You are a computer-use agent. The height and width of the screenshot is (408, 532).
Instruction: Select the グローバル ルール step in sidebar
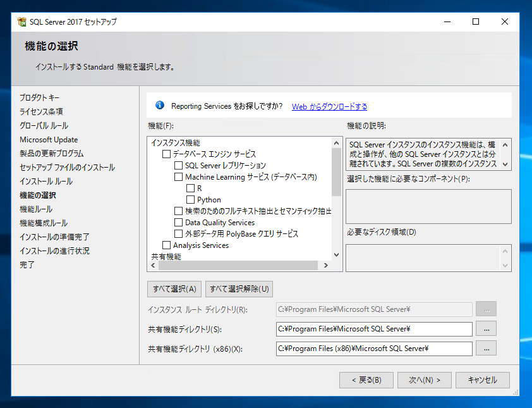[44, 126]
